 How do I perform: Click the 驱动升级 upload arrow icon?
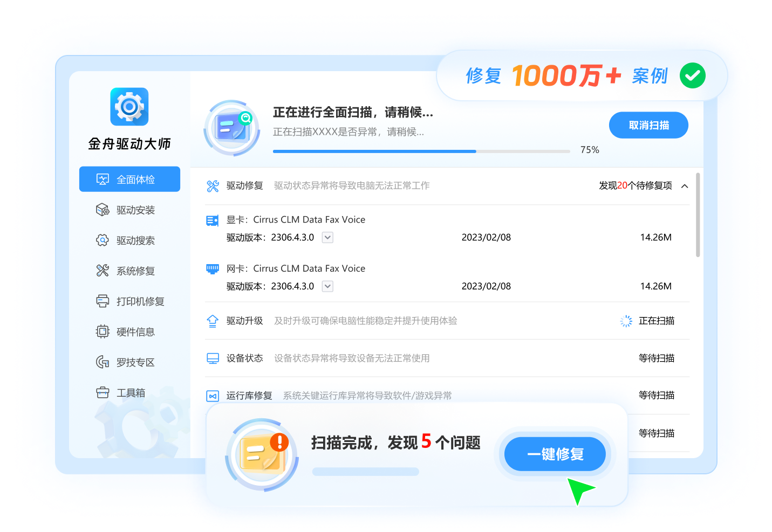click(x=213, y=321)
